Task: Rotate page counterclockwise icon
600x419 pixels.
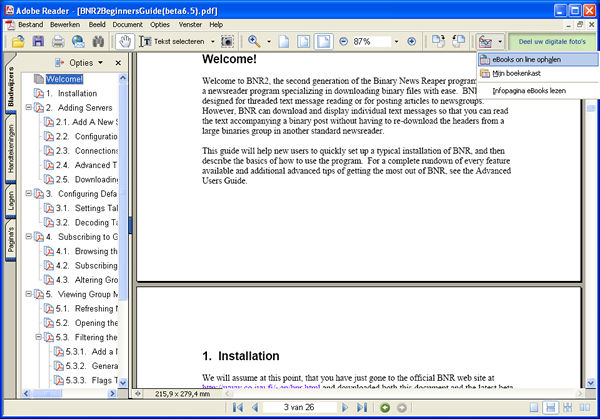Action: tap(458, 41)
